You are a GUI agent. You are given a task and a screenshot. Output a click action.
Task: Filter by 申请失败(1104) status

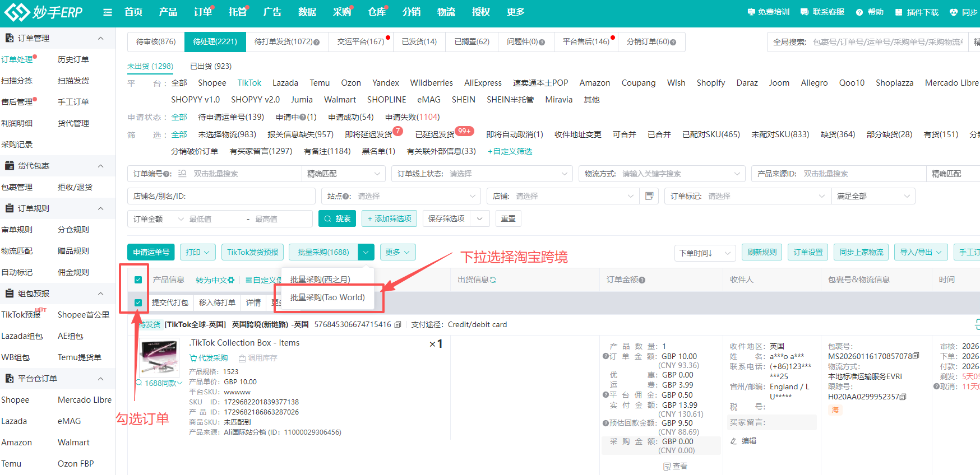(x=413, y=117)
